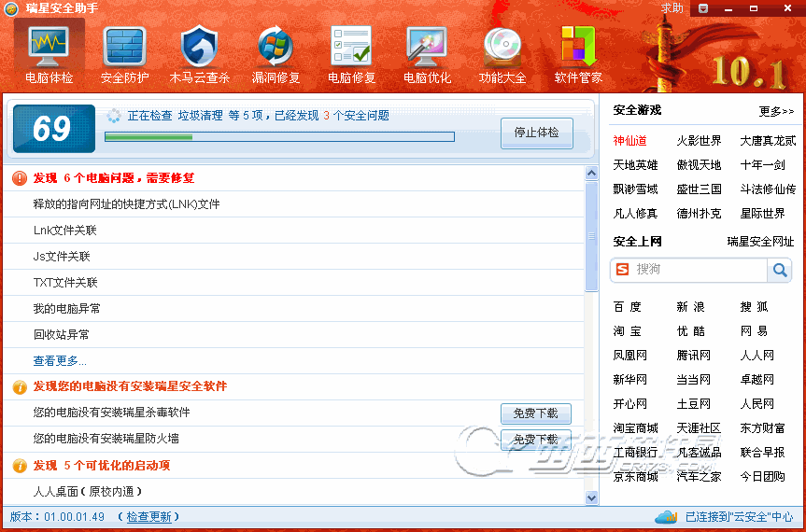Open the 新华网 site link
806x532 pixels.
point(629,380)
